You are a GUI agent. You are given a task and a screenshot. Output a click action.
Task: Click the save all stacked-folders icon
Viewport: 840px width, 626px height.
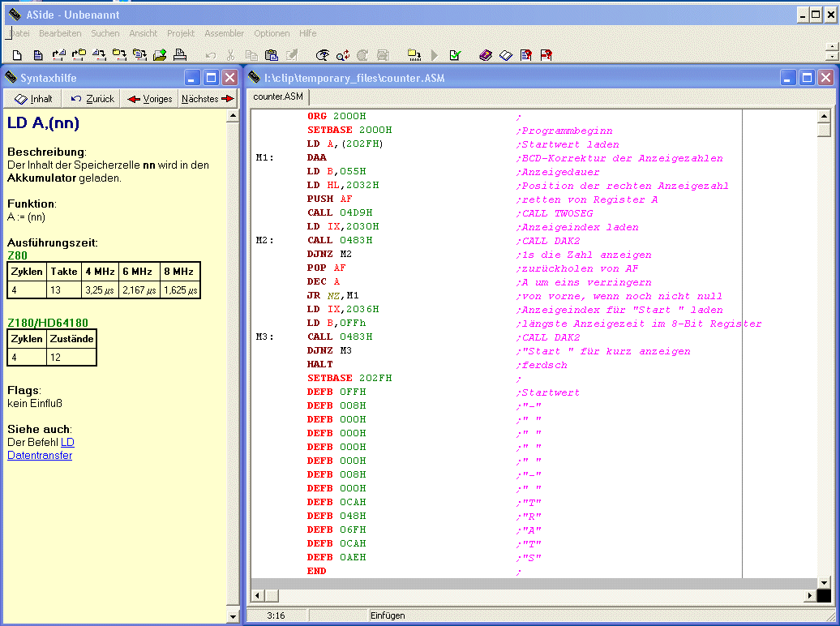[139, 54]
